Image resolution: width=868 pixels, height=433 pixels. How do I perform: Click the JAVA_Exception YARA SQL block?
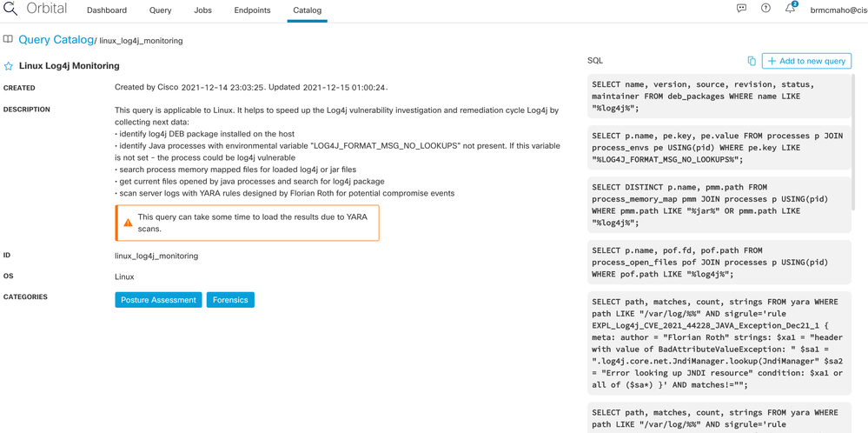[x=719, y=343]
